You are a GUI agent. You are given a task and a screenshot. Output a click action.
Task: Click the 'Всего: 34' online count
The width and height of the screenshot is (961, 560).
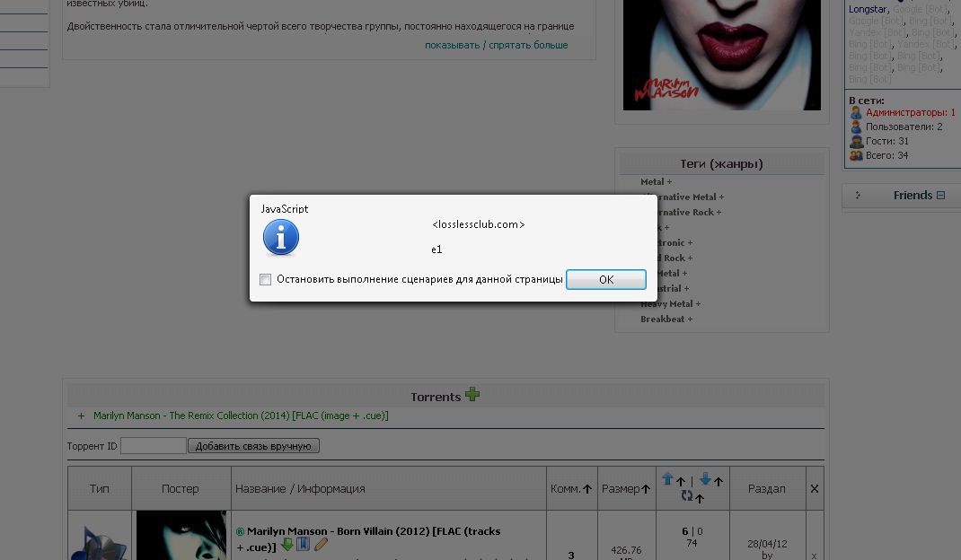(x=886, y=155)
